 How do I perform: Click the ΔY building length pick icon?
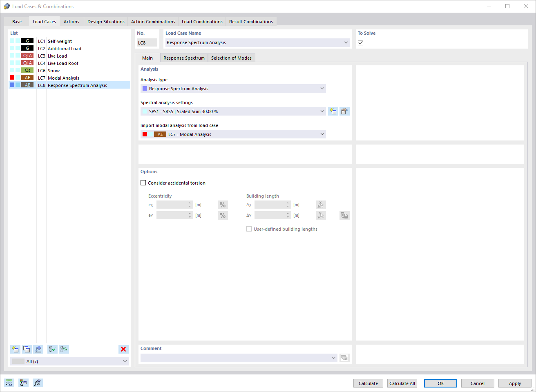tap(321, 215)
